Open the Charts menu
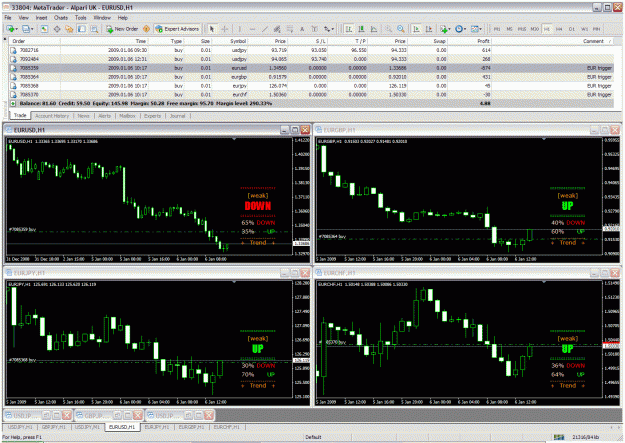The image size is (625, 443). point(61,18)
